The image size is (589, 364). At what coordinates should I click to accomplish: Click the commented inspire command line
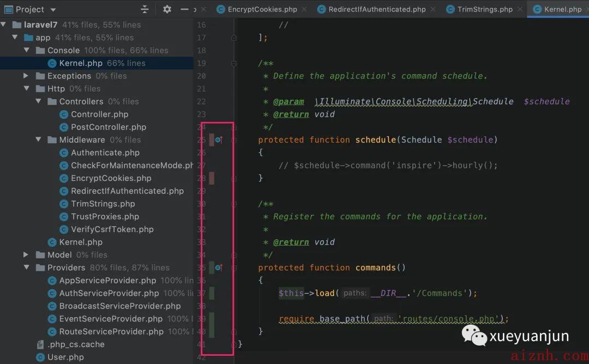(388, 166)
